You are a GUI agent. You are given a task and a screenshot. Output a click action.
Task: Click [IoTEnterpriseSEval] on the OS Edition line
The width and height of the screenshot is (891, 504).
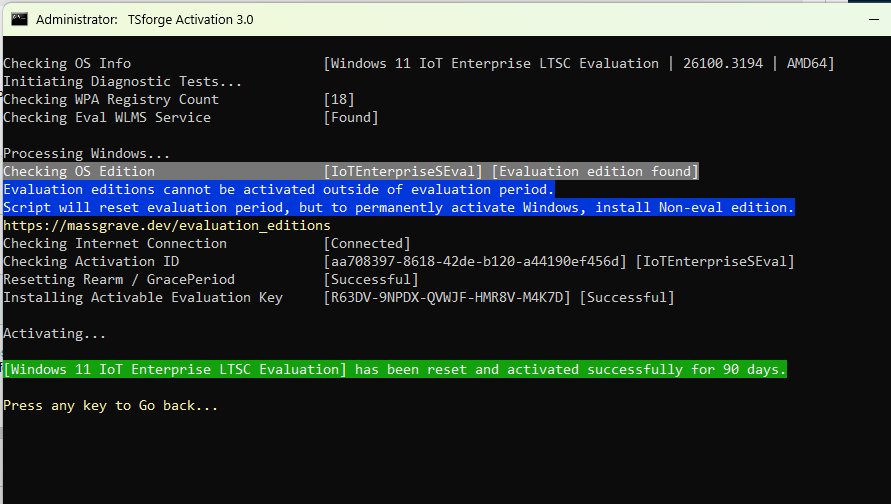coord(403,172)
